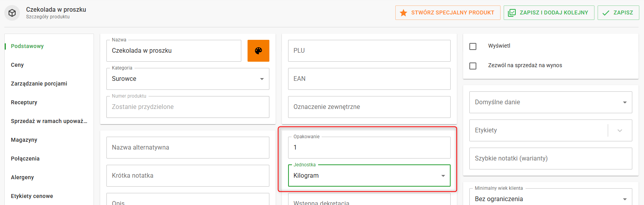Click Stwórz specjalny produkt button

(x=448, y=13)
